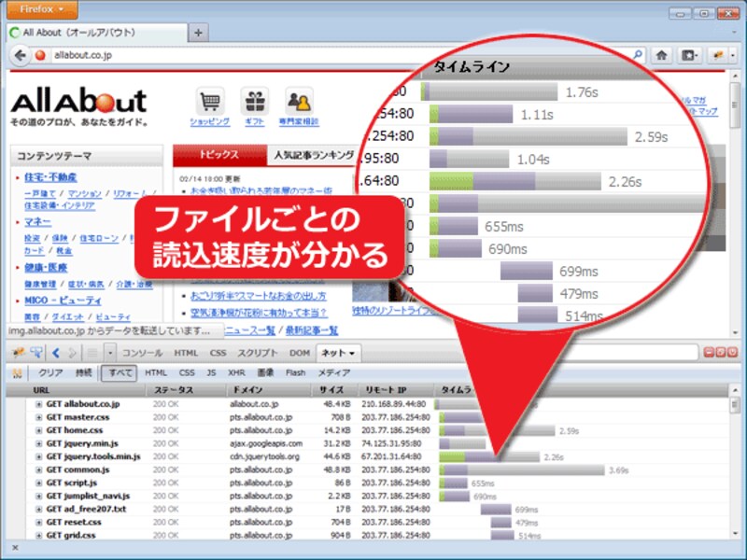This screenshot has width=747, height=560.
Task: Click the shopping cart icon
Action: (209, 102)
